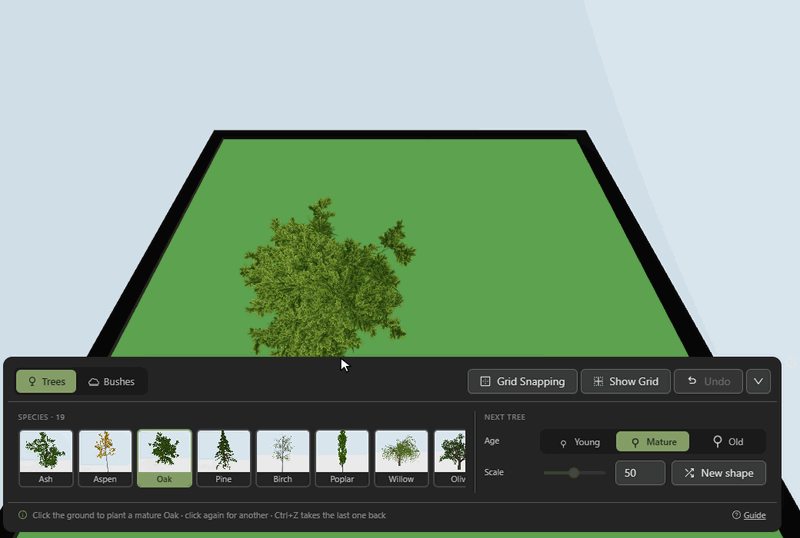Select the Pine species thumbnail

pyautogui.click(x=223, y=458)
